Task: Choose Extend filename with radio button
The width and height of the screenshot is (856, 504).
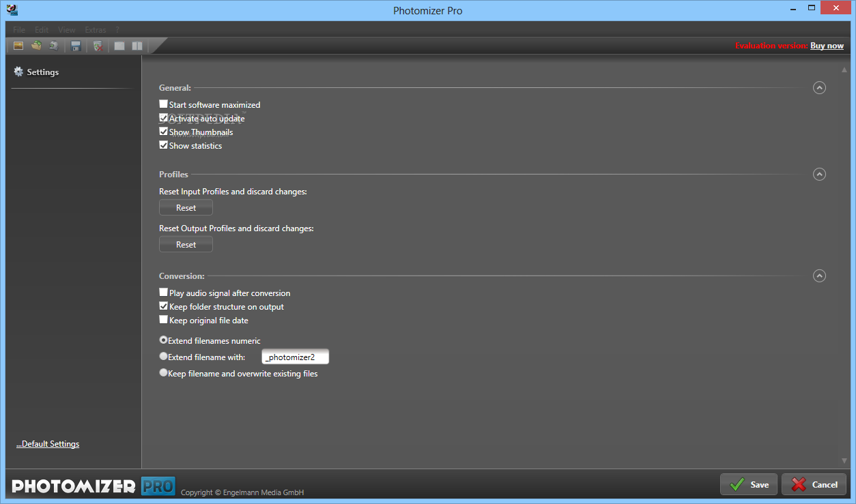Action: pyautogui.click(x=163, y=356)
